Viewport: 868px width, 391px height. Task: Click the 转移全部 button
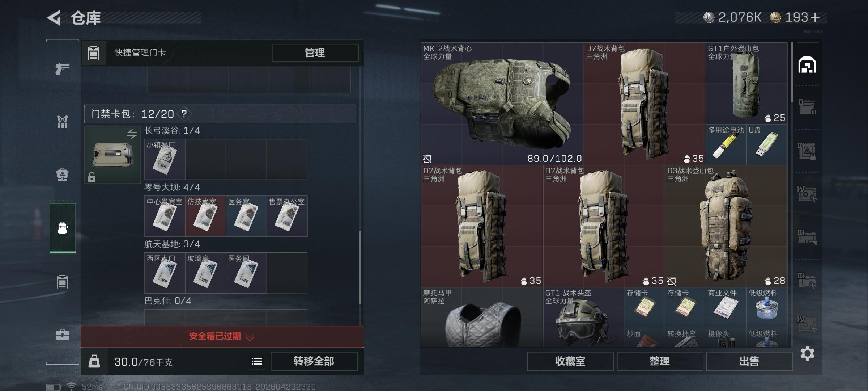(x=314, y=361)
